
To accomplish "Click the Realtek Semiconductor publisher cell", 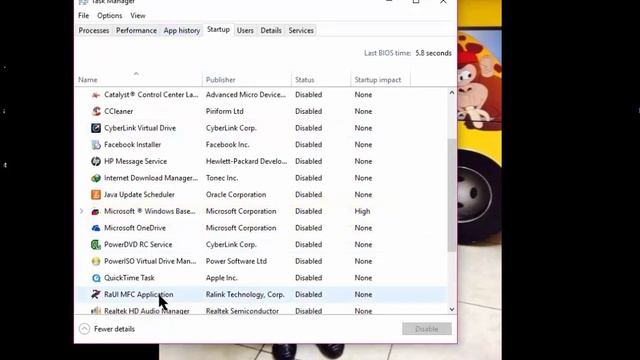I will [242, 311].
